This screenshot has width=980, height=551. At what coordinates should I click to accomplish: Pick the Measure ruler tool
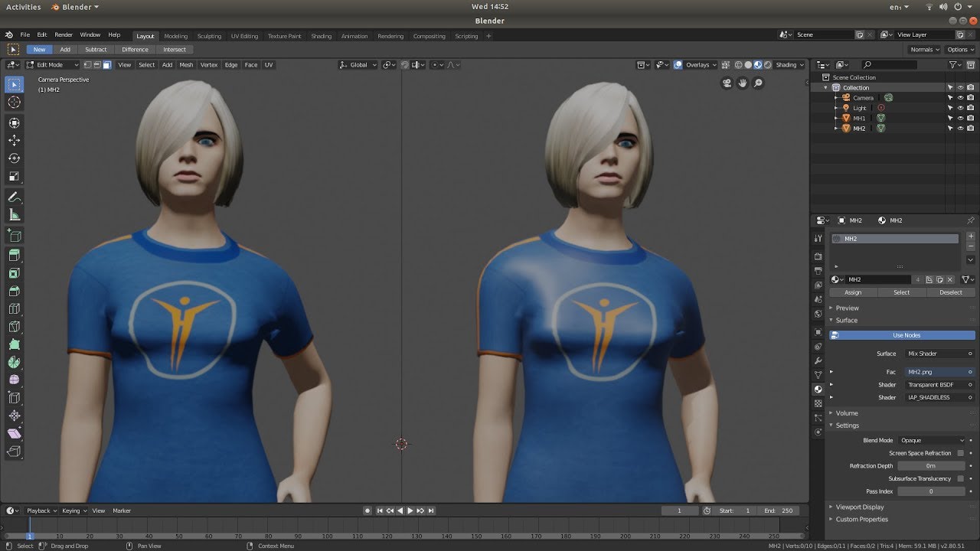(15, 215)
